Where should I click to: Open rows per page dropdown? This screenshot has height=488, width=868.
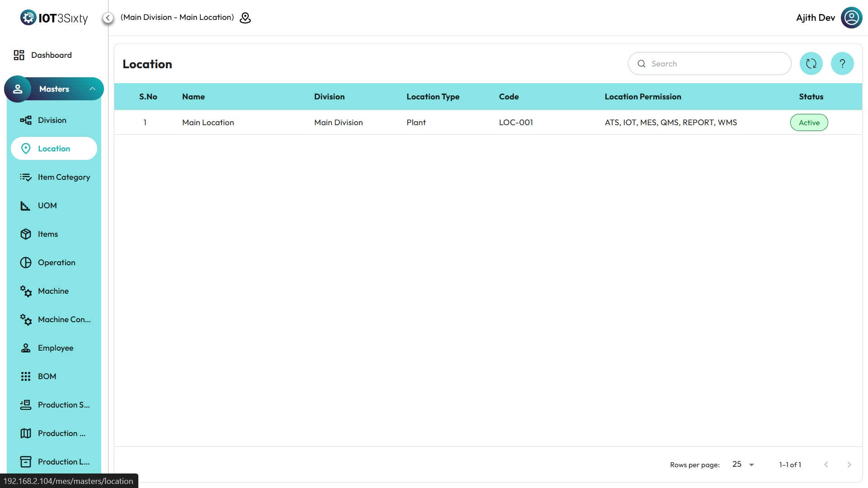(743, 465)
